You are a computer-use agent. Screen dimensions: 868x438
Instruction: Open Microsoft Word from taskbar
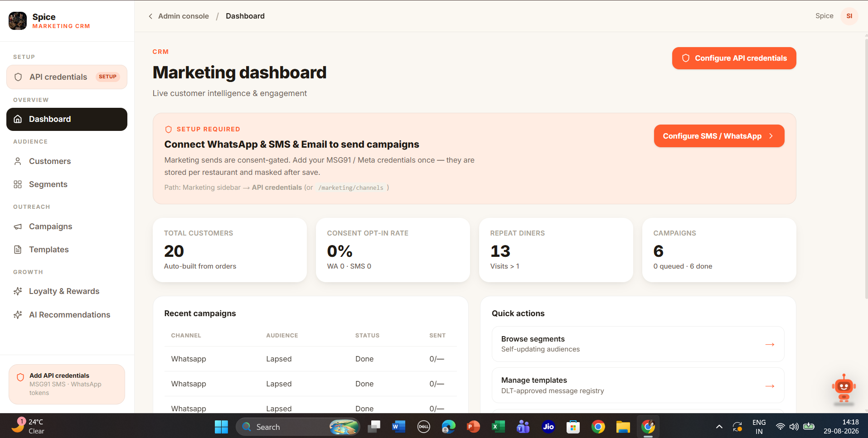[x=398, y=427]
